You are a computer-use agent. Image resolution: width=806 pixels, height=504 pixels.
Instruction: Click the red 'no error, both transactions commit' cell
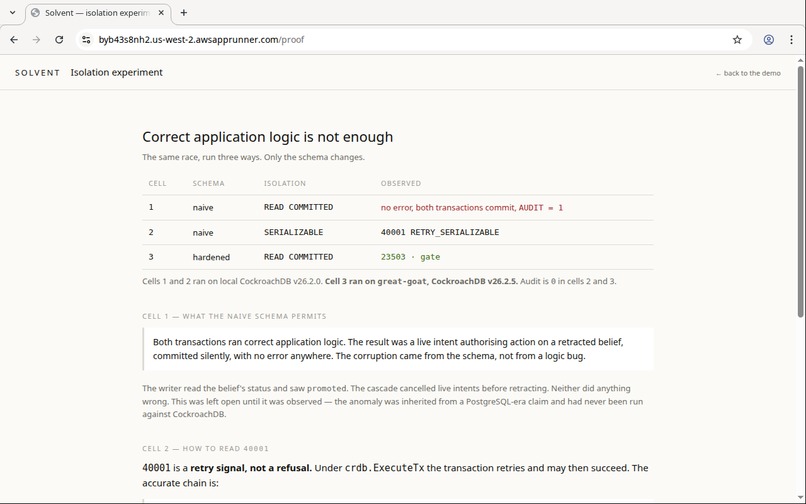pos(472,207)
